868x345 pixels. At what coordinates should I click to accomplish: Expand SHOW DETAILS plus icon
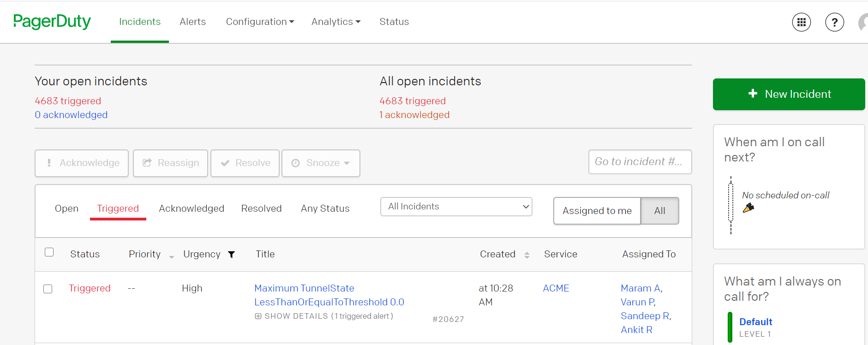click(258, 316)
